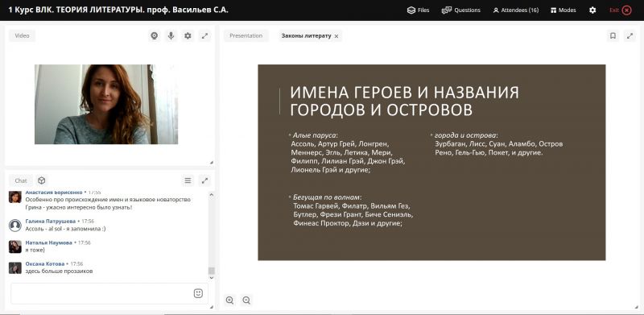
Task: Click Анастасия Борисенко's avatar
Action: [x=15, y=197]
